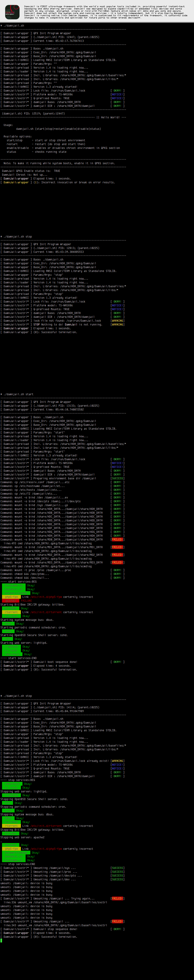Click 'Starting system message bus: dbus.'
Image resolution: width=194 pixels, height=980 pixels.
[x=27, y=620]
